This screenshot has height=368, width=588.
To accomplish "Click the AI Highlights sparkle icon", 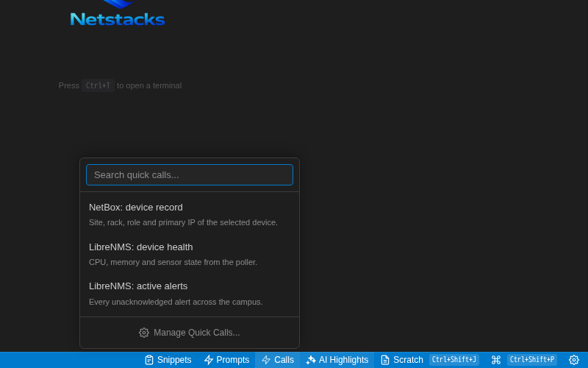I will pos(310,360).
